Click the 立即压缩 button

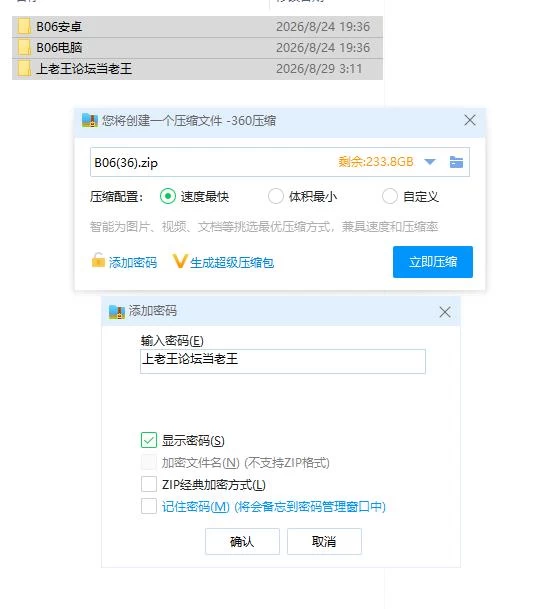(433, 262)
